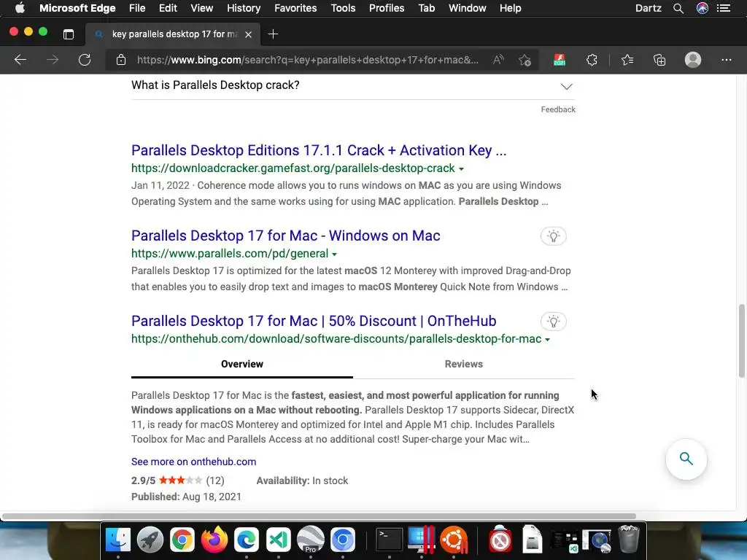Open the File menu

pos(137,8)
